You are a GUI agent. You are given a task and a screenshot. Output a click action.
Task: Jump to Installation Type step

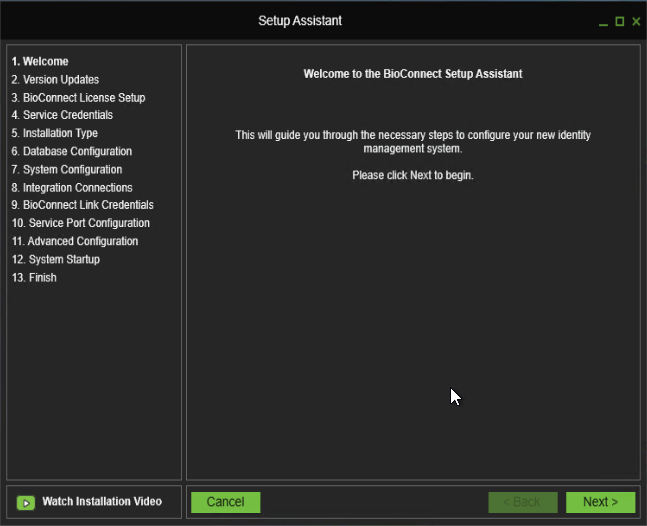tap(54, 133)
